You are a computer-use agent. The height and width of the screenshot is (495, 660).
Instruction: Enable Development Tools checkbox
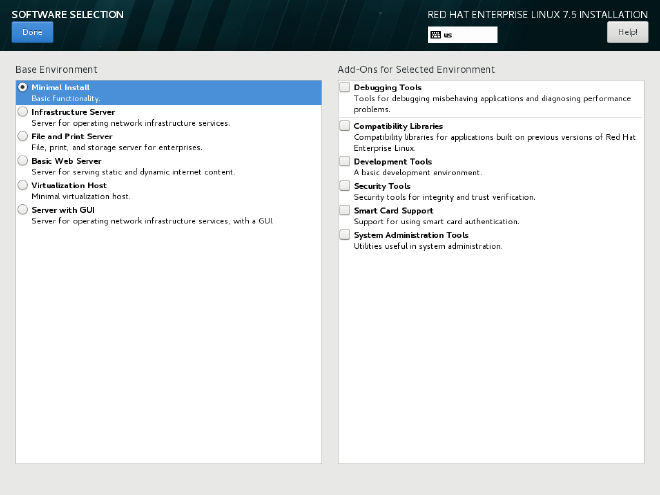tap(345, 161)
